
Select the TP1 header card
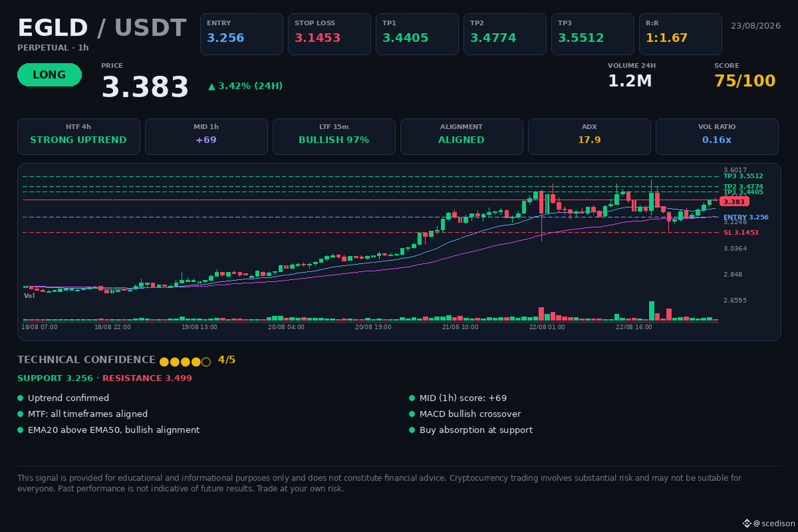(x=417, y=34)
